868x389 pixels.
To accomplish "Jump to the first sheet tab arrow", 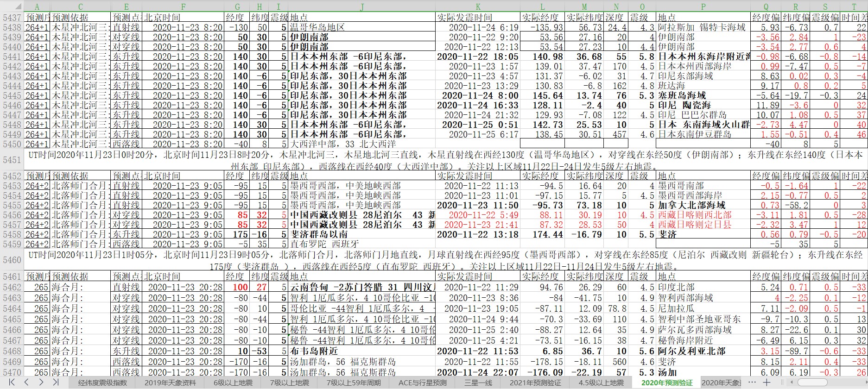I will click(x=12, y=382).
